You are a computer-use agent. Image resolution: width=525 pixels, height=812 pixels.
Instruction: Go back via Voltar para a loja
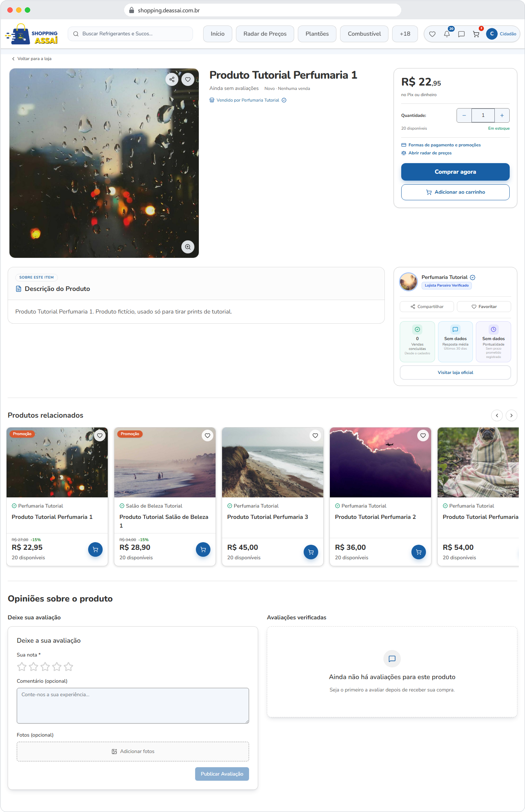click(32, 59)
